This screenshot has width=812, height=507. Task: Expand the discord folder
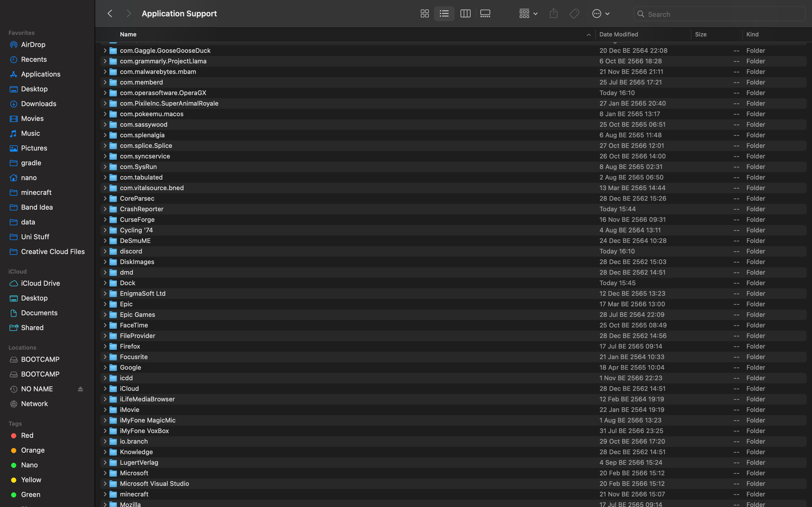tap(105, 251)
